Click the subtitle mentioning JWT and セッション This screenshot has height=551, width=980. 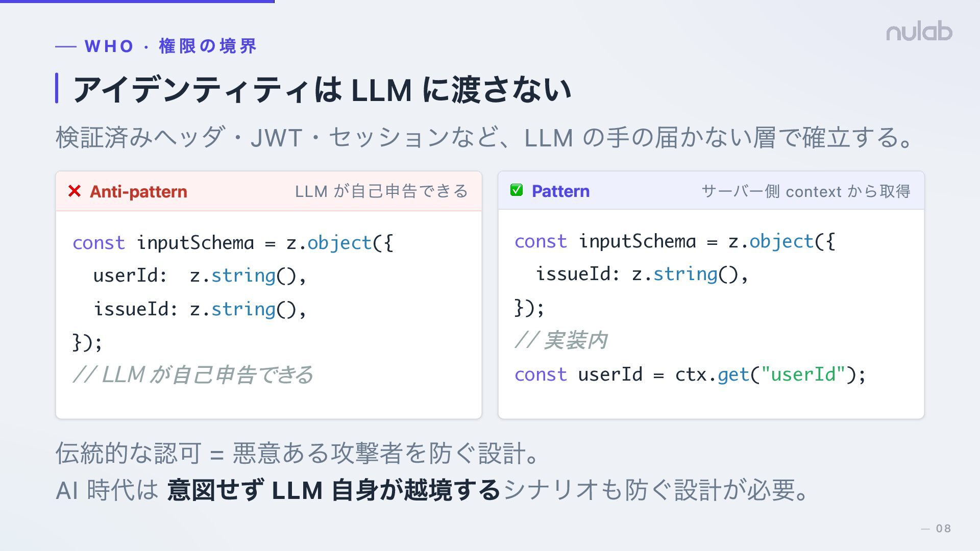(484, 138)
